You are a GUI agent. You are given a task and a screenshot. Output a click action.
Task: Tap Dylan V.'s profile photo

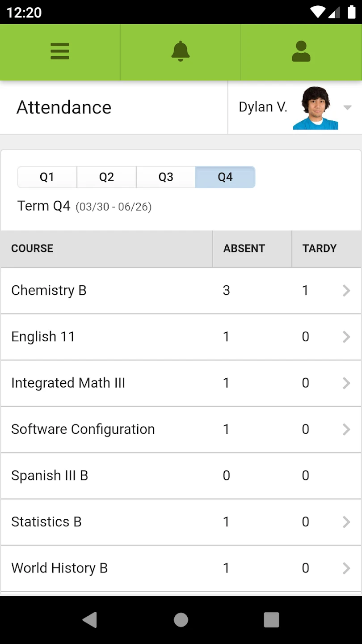pos(316,108)
